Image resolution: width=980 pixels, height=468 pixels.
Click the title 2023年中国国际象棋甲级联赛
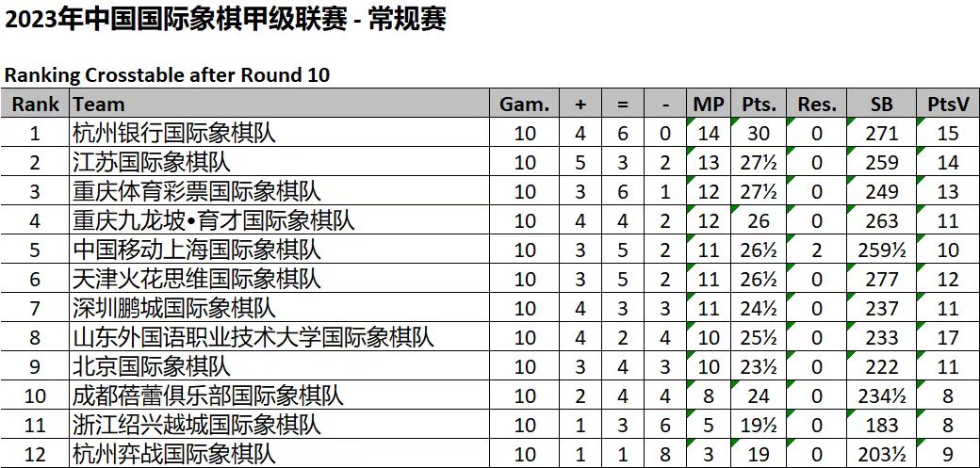tap(175, 21)
